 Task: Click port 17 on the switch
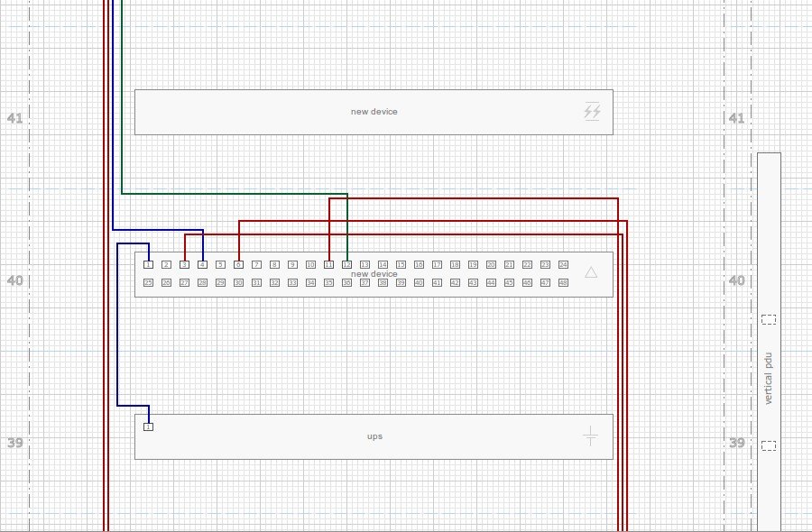[437, 264]
